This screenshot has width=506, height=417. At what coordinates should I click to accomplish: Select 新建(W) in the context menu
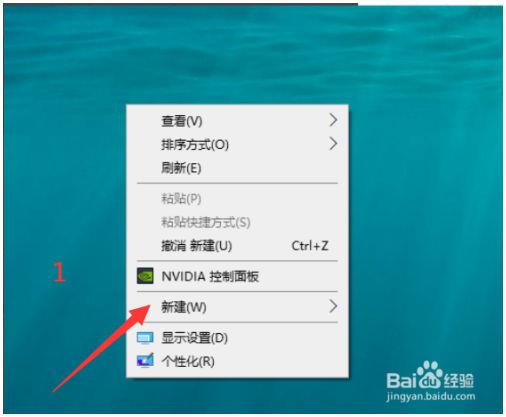pos(237,307)
